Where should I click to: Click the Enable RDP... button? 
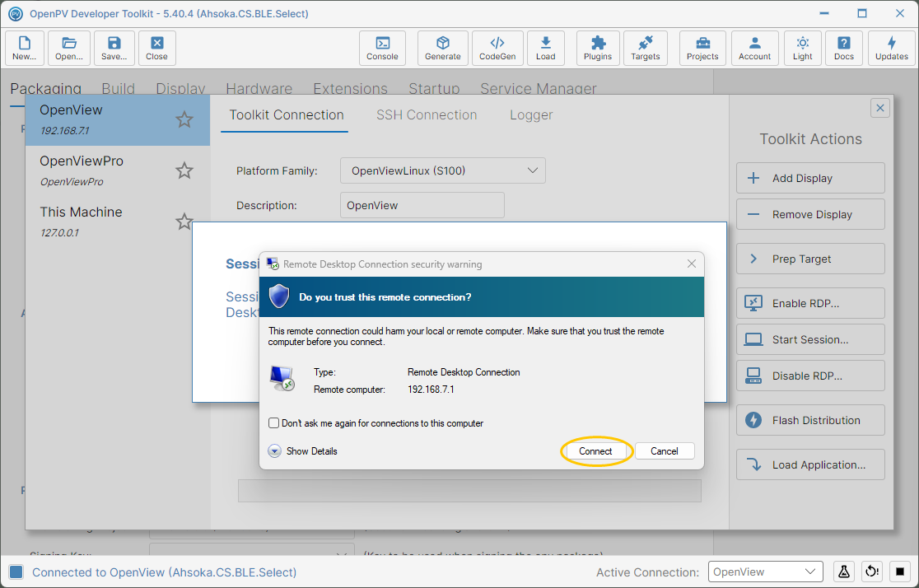pos(810,303)
